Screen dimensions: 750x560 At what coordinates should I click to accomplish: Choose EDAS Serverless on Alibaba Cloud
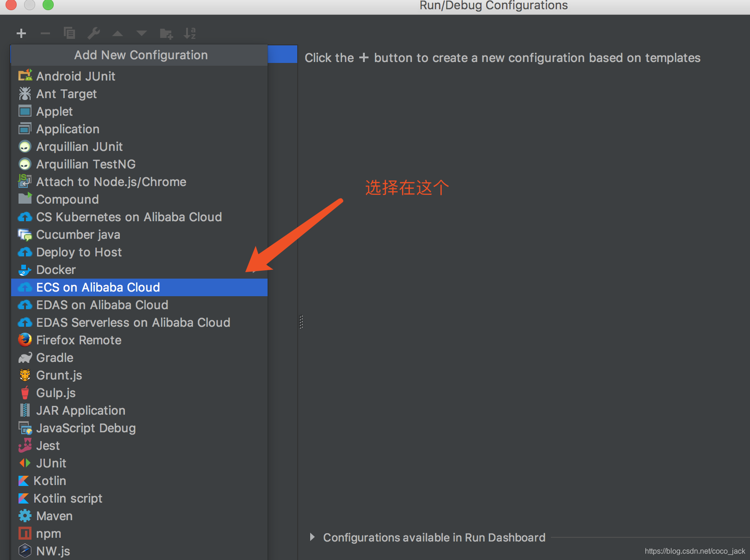coord(139,323)
